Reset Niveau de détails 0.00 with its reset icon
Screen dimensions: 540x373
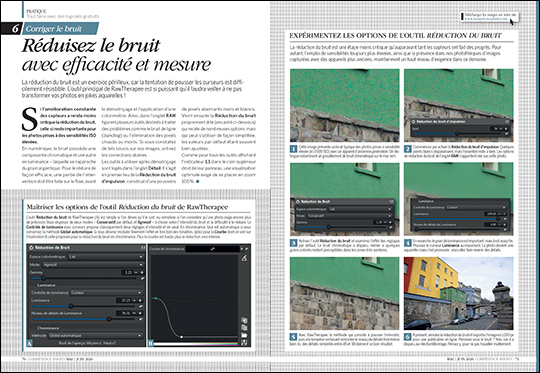click(505, 229)
